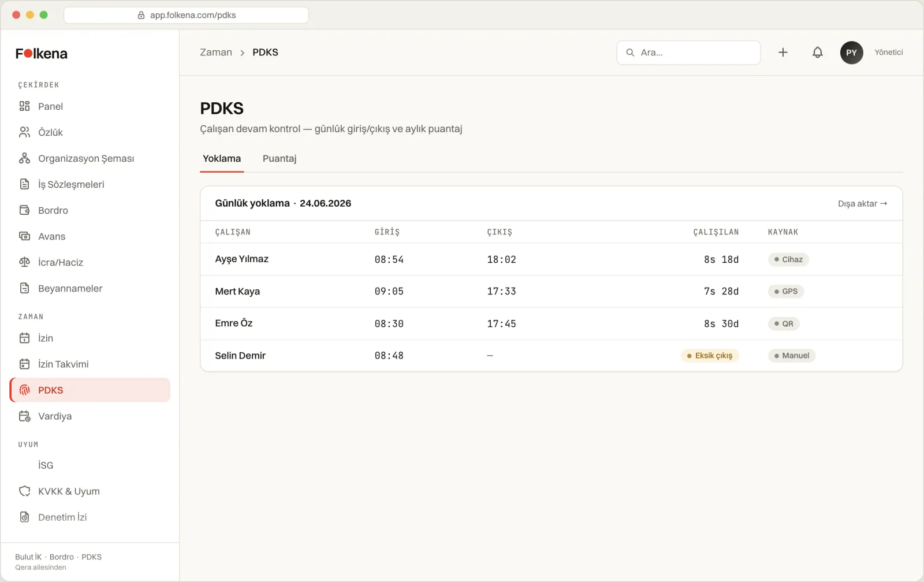Click the Dışa aktar export link
924x582 pixels.
[x=863, y=204]
